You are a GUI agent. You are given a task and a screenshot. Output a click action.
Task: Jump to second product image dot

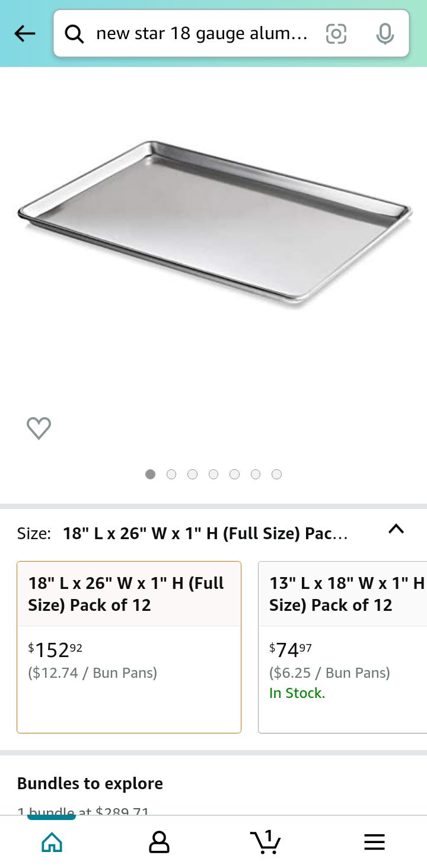tap(171, 474)
